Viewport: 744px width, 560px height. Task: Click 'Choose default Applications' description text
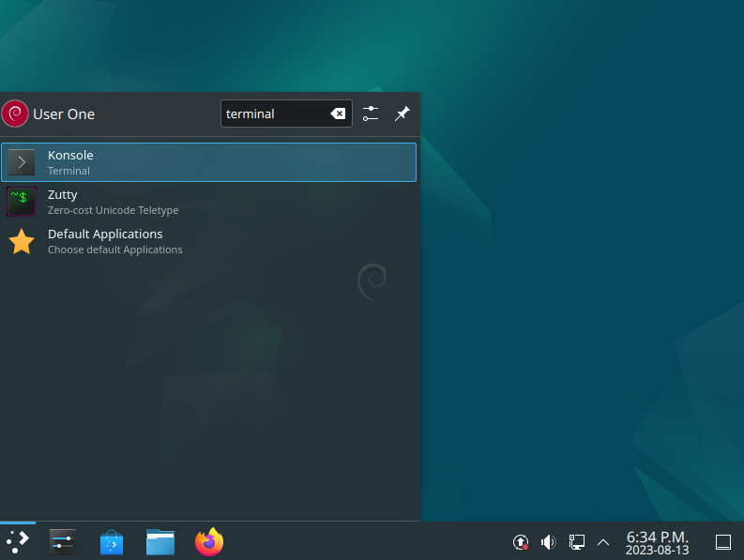114,250
